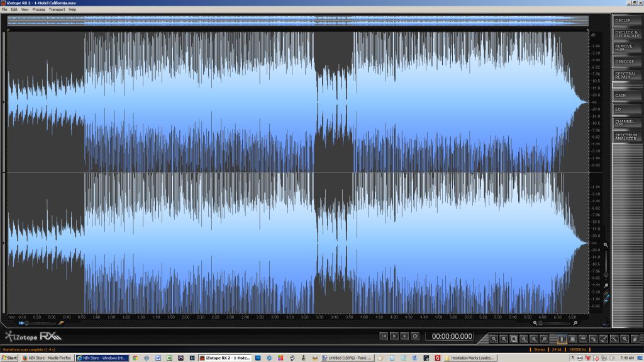Click the Play Selection button

pyautogui.click(x=404, y=336)
